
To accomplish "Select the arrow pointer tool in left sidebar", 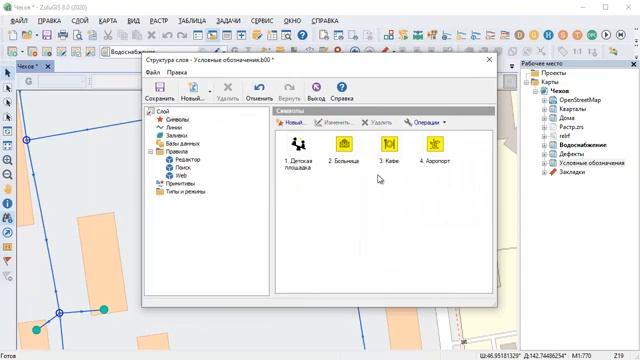I will click(7, 73).
